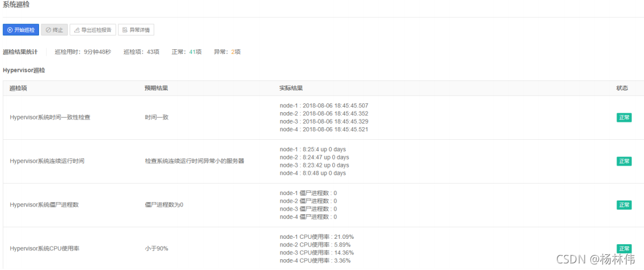Image resolution: width=644 pixels, height=270 pixels.
Task: Click node-2 timestamp 18:45:45.352
Action: 324,113
